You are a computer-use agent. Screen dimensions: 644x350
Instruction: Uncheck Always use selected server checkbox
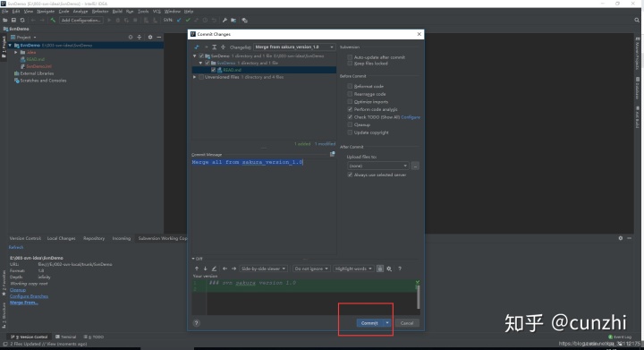tap(350, 175)
